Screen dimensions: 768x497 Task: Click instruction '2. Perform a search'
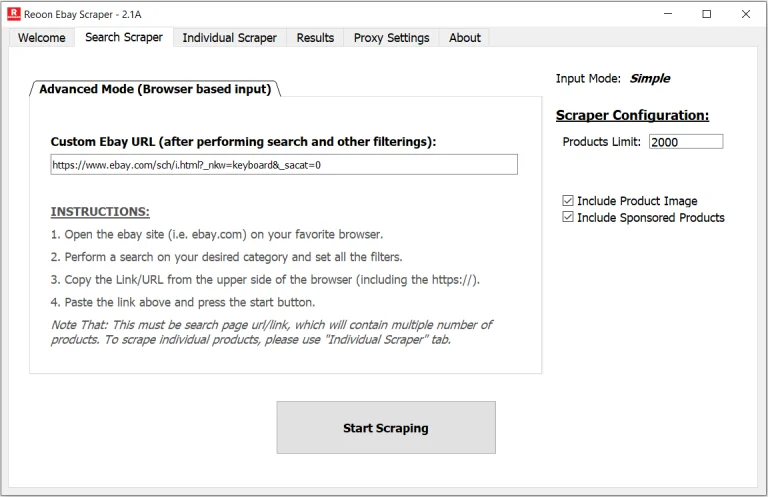click(x=226, y=257)
